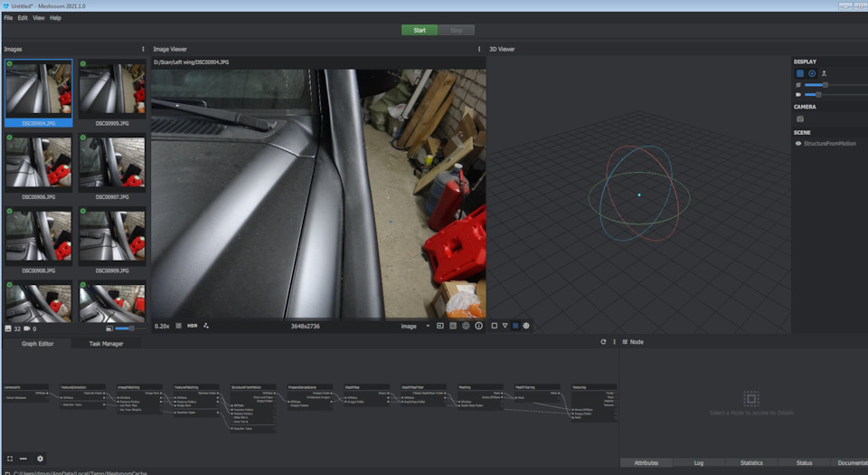Open the File menu

(x=8, y=18)
